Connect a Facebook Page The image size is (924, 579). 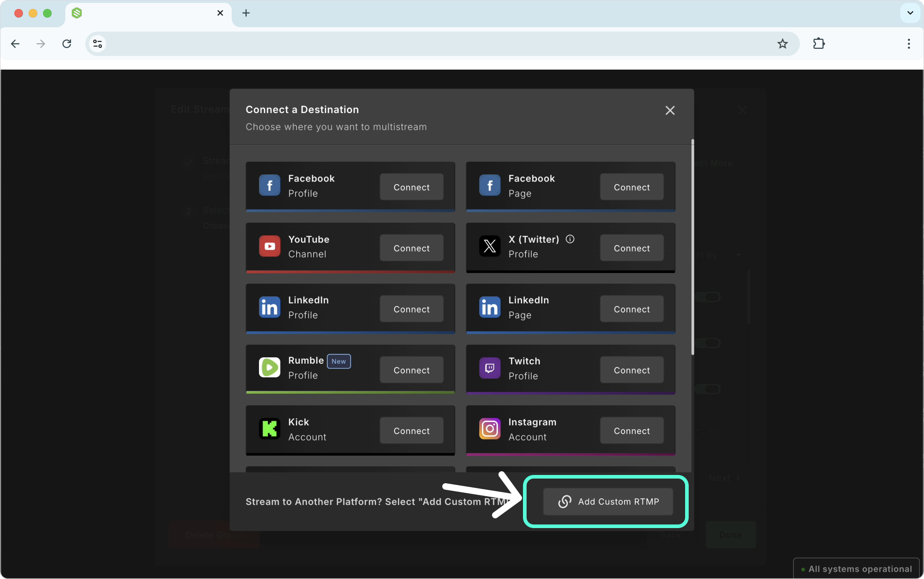632,187
